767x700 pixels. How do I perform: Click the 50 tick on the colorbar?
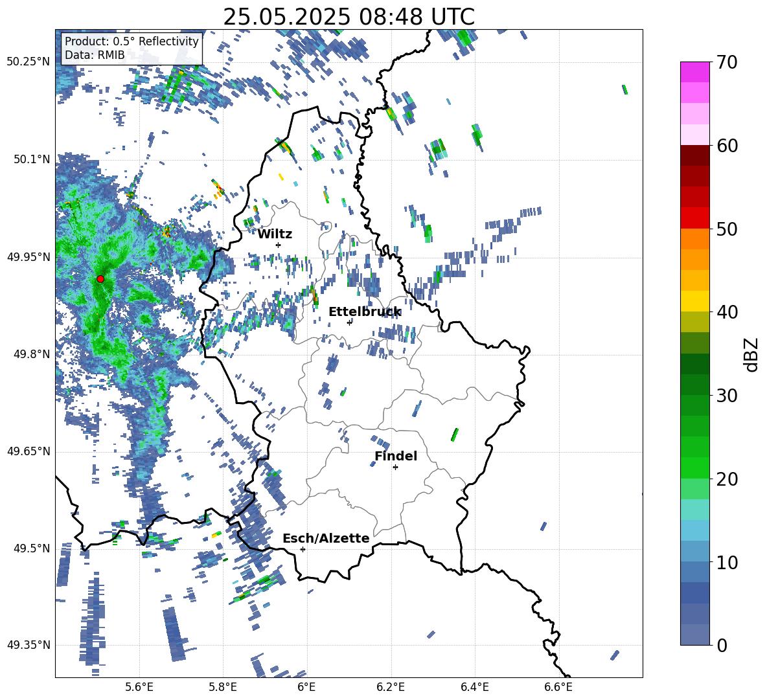727,229
